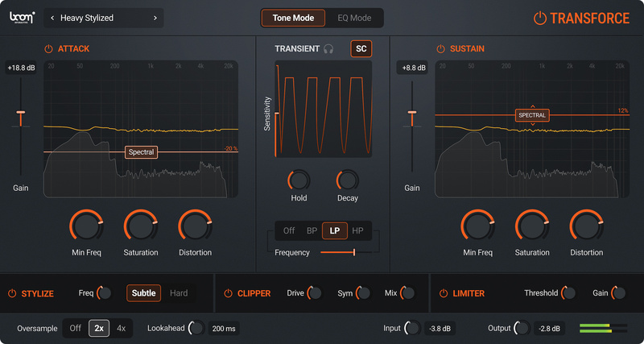
Task: Set Oversample to Off
Action: [x=76, y=329]
